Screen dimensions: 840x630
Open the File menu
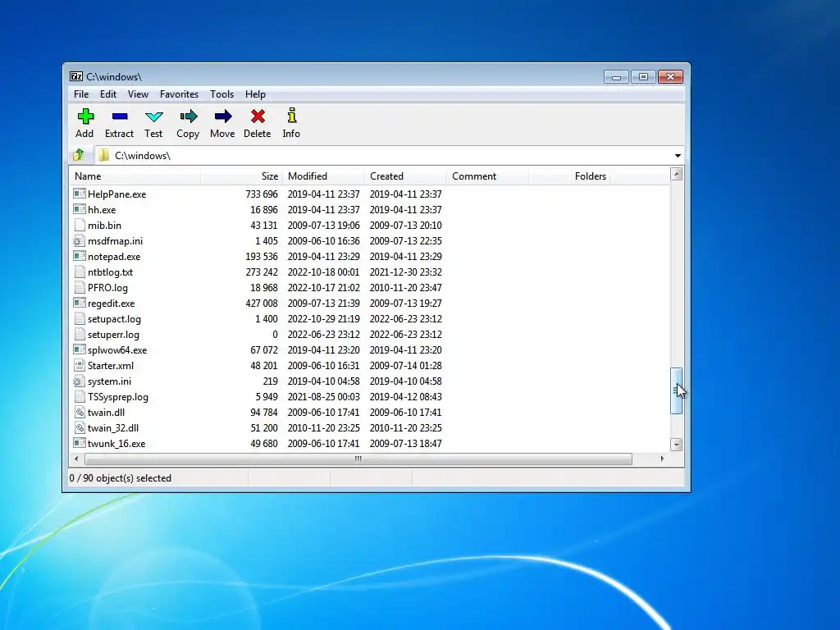pyautogui.click(x=81, y=94)
